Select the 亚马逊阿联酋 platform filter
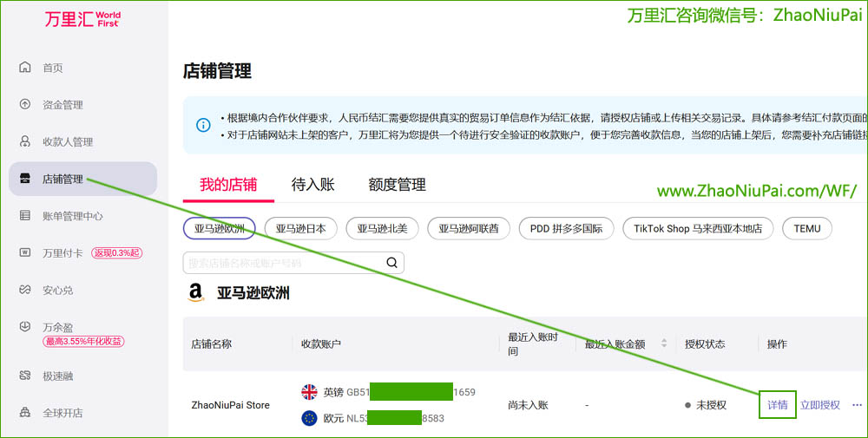 [x=469, y=228]
